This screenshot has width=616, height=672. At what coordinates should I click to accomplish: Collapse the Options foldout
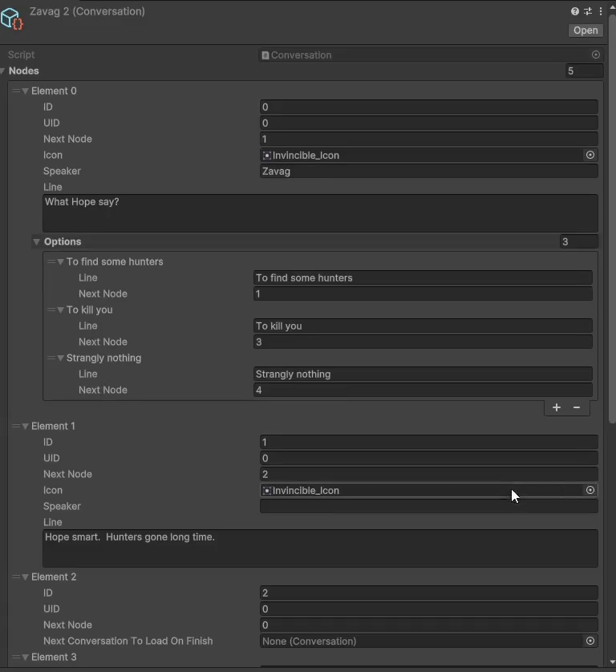tap(36, 241)
